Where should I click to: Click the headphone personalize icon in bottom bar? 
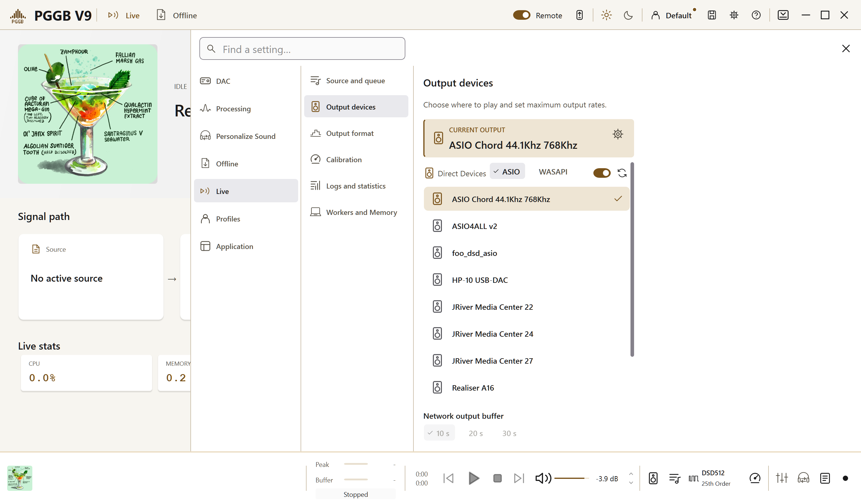[803, 478]
